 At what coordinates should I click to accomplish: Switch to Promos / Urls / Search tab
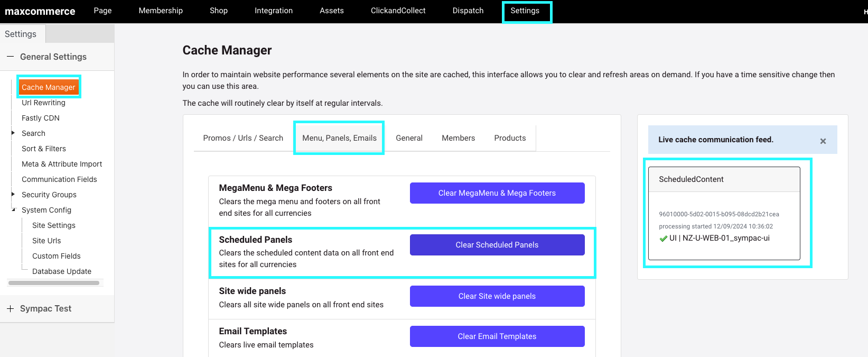(x=243, y=138)
